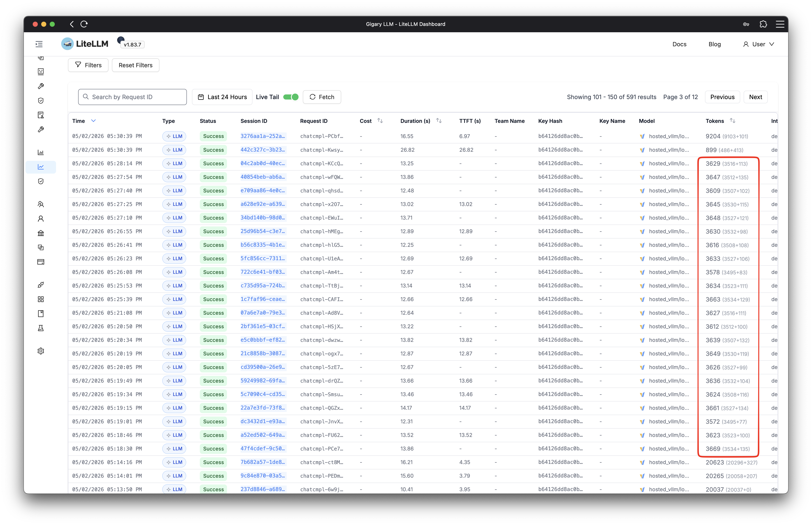Click the Fetch button
This screenshot has width=812, height=525.
(322, 97)
